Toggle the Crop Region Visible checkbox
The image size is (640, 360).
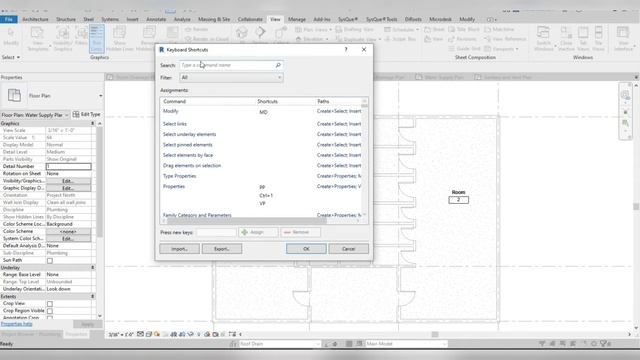click(50, 311)
